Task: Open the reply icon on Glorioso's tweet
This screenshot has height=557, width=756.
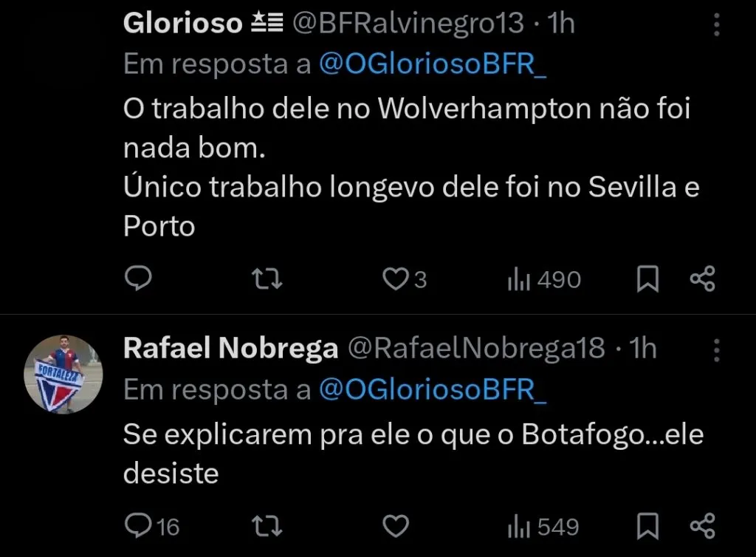Action: pos(138,279)
